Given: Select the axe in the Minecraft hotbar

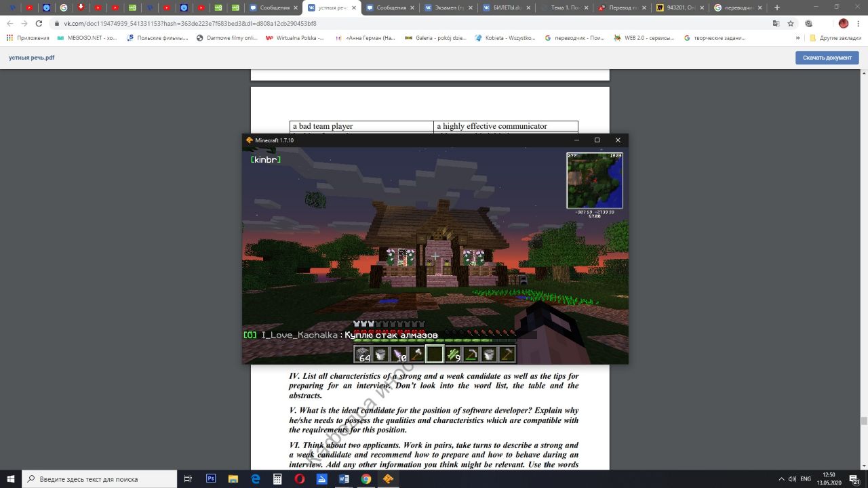Looking at the screenshot, I should click(x=416, y=354).
